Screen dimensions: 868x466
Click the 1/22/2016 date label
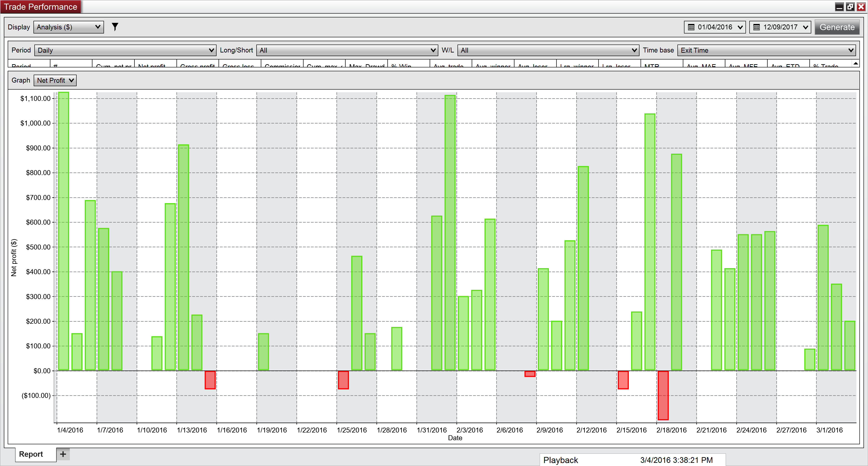coord(312,430)
